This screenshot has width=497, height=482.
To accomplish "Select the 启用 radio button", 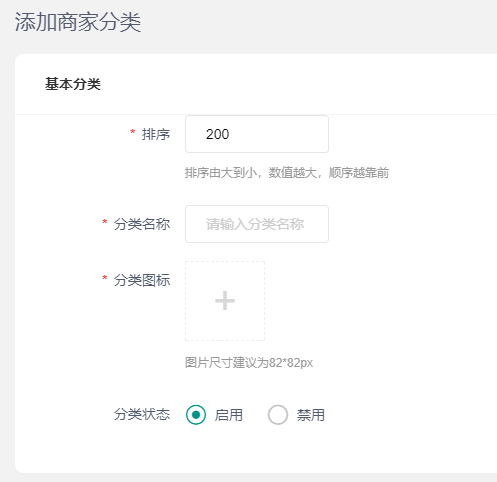I will (x=196, y=415).
